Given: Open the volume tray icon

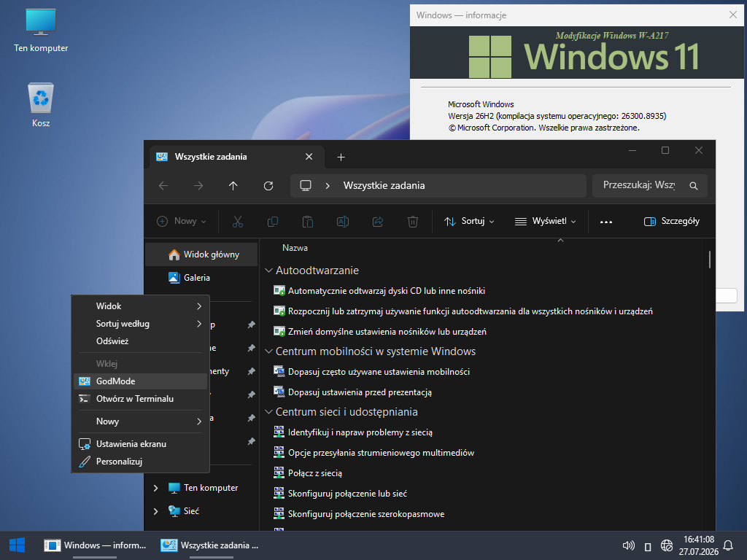Looking at the screenshot, I should pyautogui.click(x=629, y=545).
